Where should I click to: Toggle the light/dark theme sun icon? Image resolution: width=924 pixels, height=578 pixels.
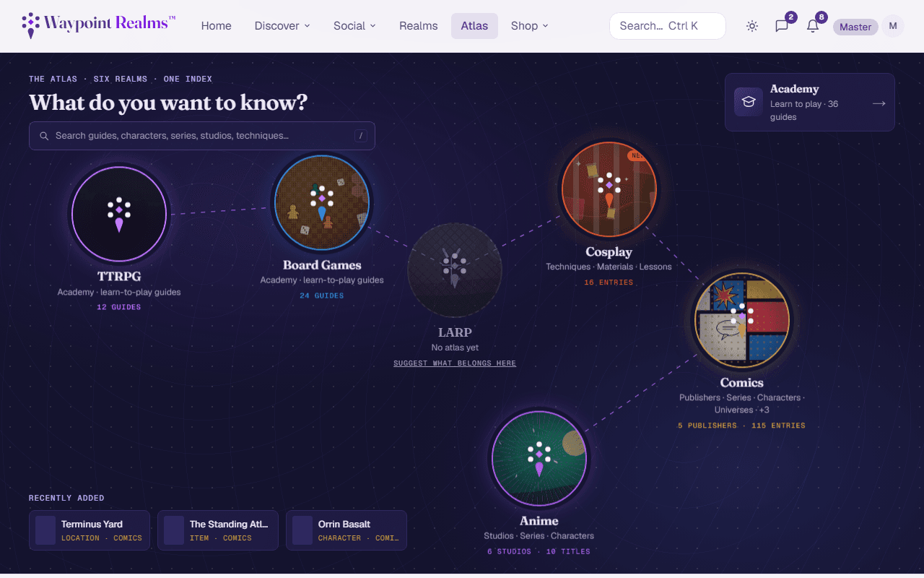click(752, 26)
